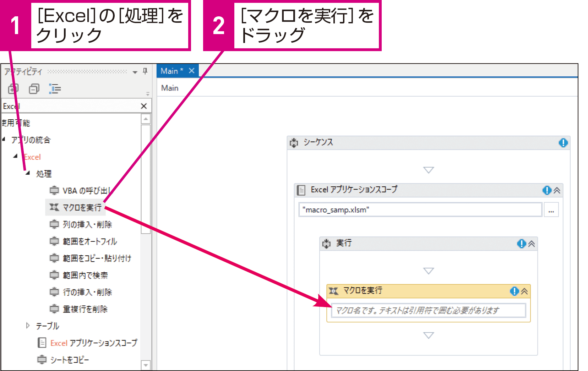Click the マクロを実行 warning icon

(514, 291)
